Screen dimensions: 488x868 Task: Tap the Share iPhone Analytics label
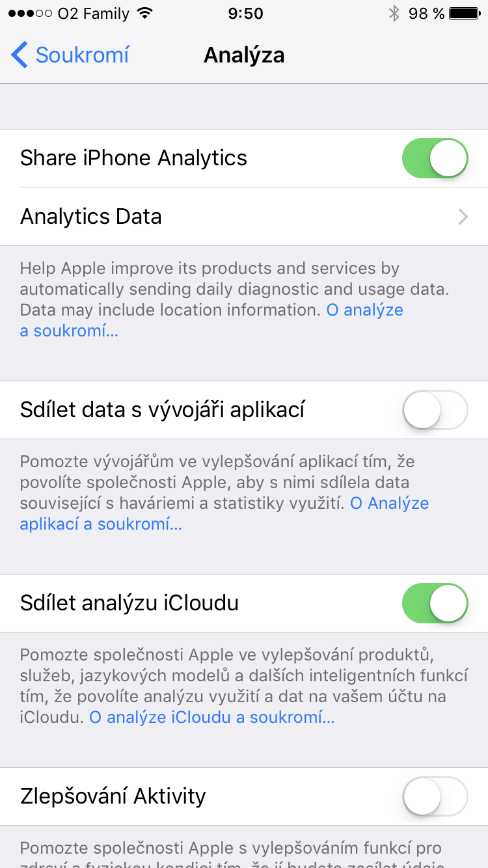[x=133, y=158]
